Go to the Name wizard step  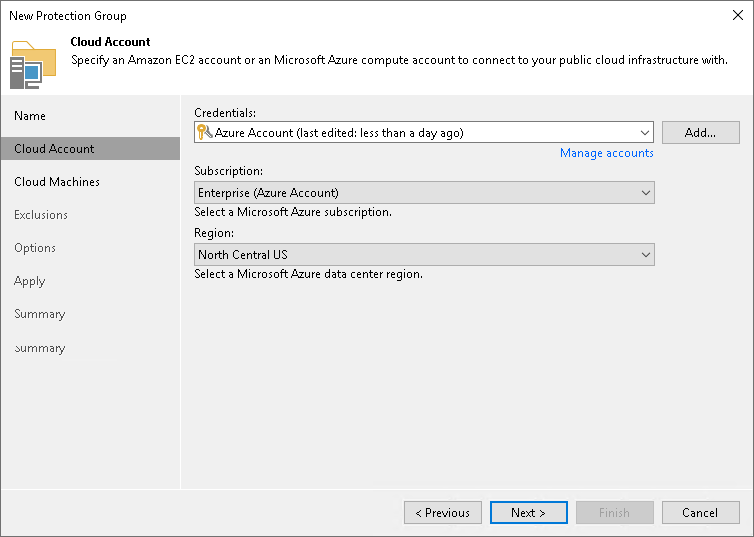30,116
